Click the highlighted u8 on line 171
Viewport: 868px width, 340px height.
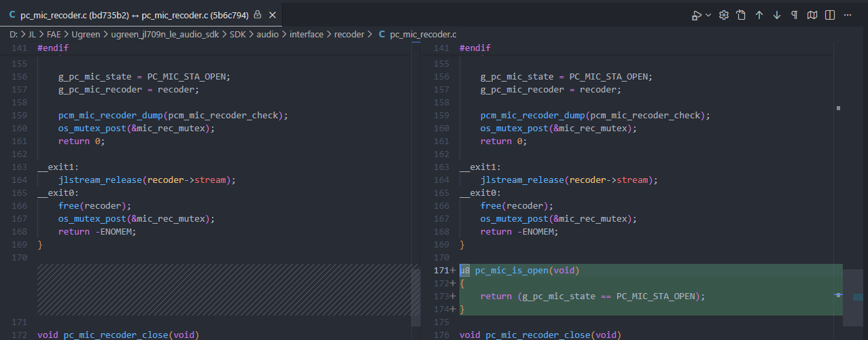pyautogui.click(x=465, y=271)
